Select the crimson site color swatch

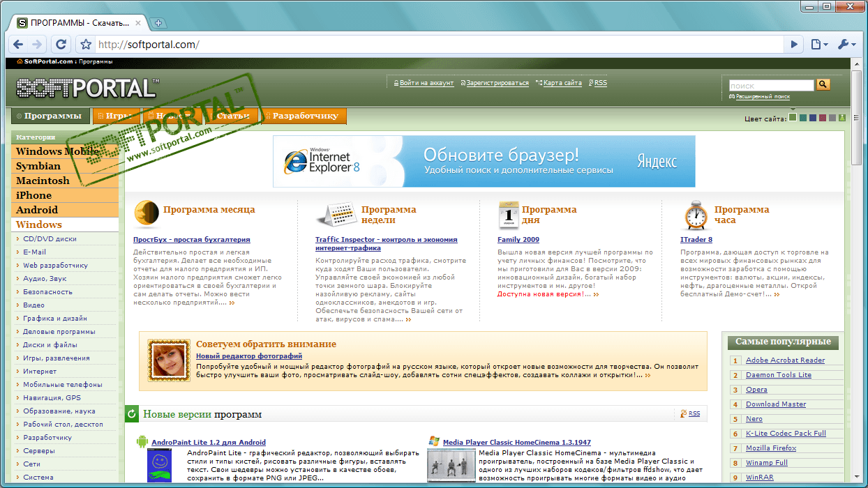823,118
